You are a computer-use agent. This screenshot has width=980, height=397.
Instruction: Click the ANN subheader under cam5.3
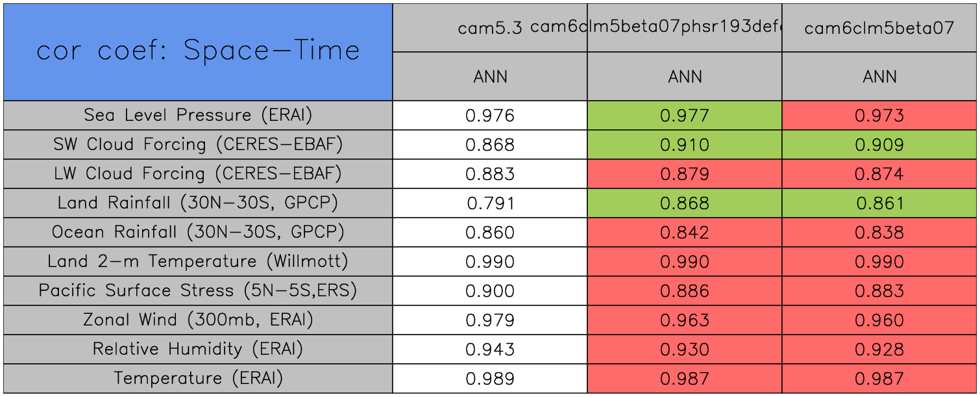point(490,77)
